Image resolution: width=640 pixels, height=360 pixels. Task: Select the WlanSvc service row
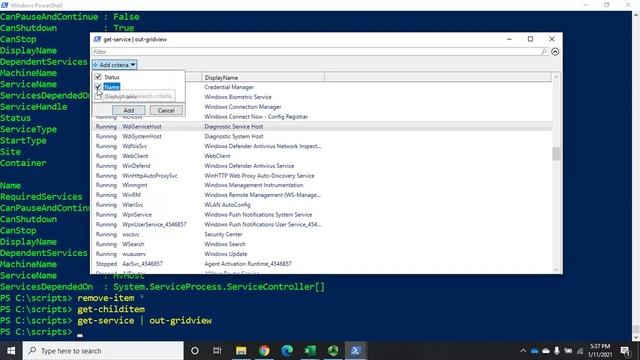[322, 205]
